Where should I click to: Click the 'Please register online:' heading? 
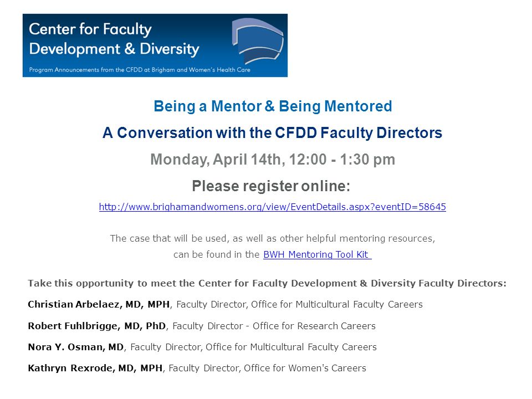pyautogui.click(x=271, y=186)
